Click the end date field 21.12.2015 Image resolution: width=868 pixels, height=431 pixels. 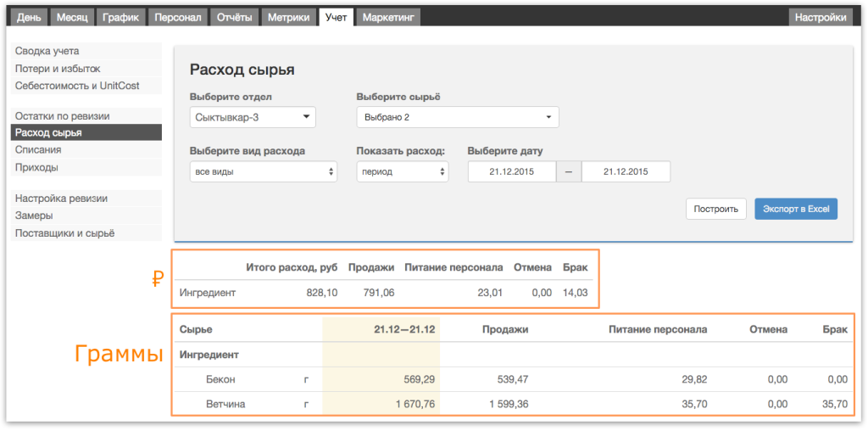coord(626,171)
